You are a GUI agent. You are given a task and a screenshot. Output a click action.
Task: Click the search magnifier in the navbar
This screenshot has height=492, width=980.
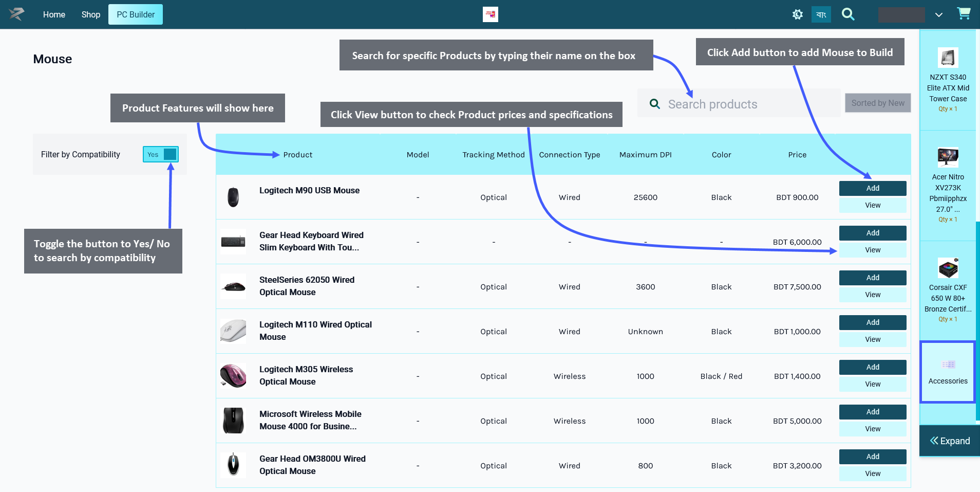(x=848, y=14)
